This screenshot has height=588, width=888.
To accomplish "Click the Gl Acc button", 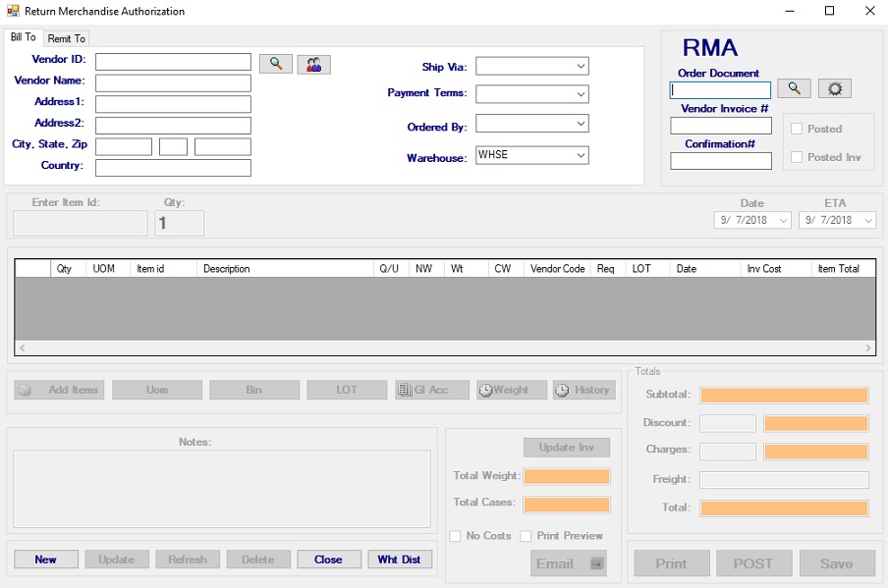I will point(432,390).
